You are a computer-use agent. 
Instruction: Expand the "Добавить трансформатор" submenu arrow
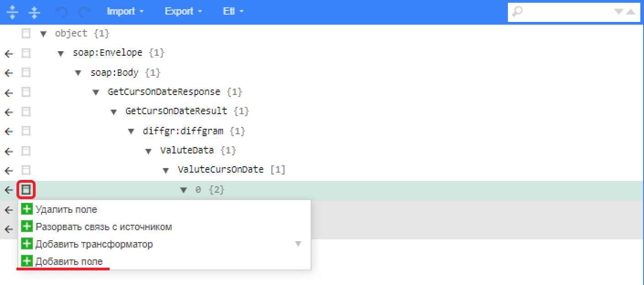298,244
